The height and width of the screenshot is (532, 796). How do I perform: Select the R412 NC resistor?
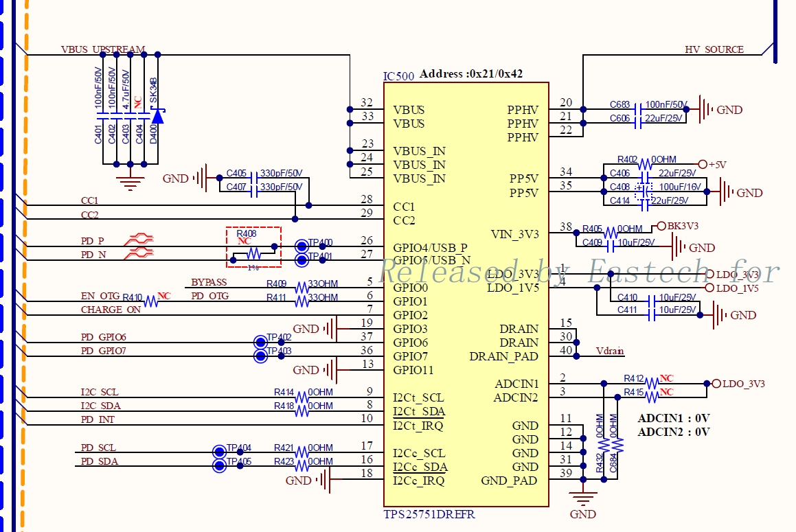(651, 384)
